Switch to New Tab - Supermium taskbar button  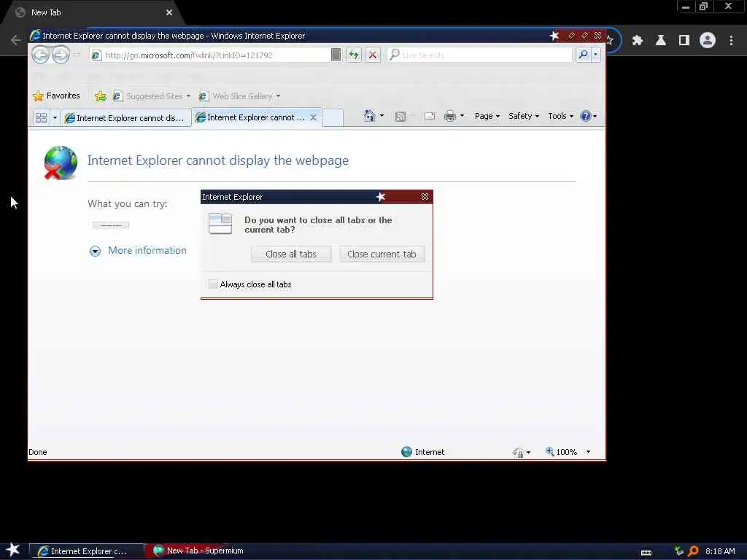click(198, 551)
